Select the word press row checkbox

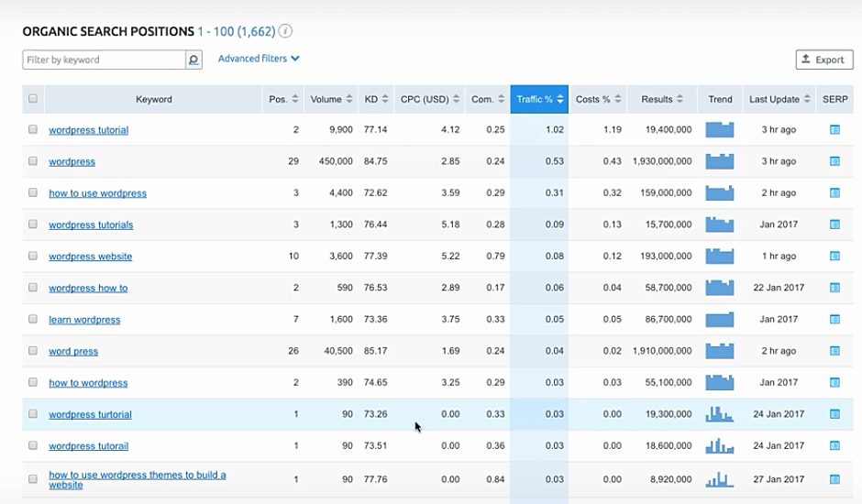(x=33, y=351)
